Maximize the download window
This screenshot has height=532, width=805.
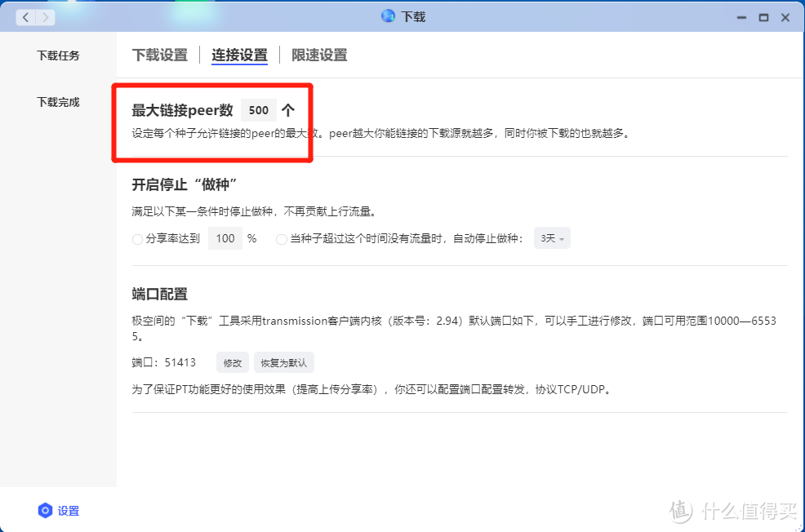[x=763, y=17]
